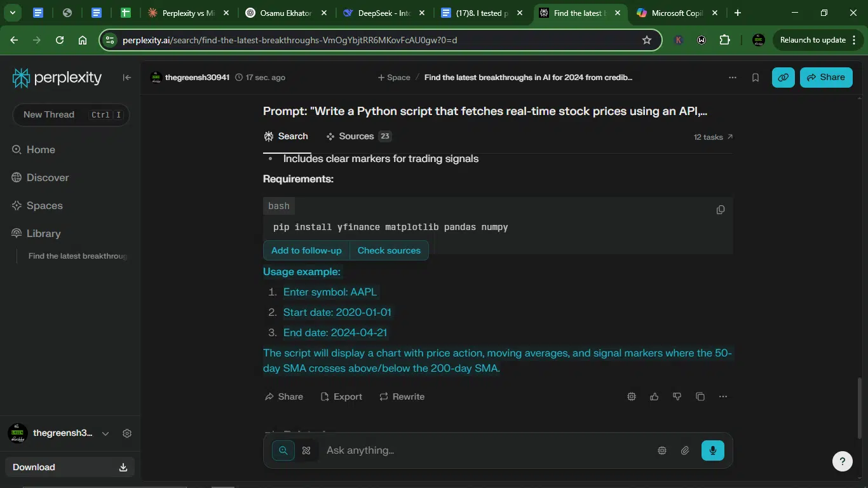Screen dimensions: 868x488
Task: Switch to the Sources tab
Action: click(x=358, y=136)
